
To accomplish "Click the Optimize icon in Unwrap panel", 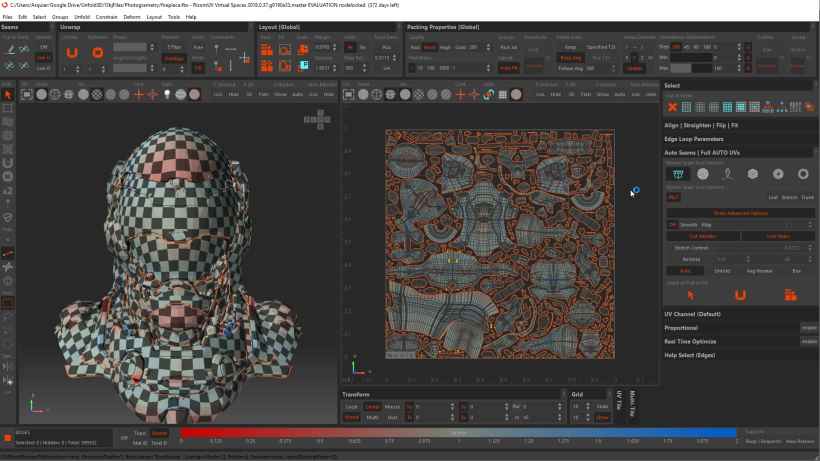I will tap(97, 52).
